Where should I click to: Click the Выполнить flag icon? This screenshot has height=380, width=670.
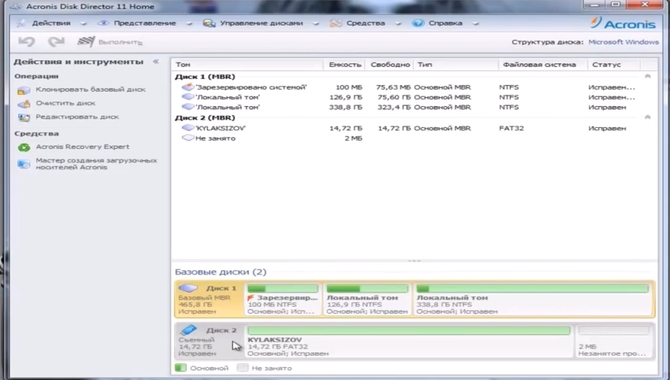pos(86,41)
